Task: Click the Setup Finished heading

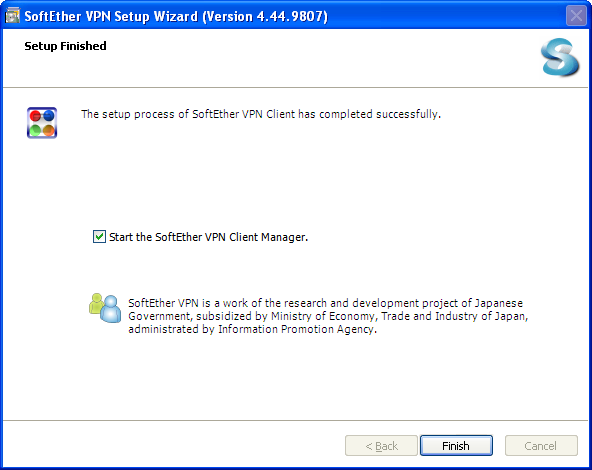Action: tap(65, 46)
